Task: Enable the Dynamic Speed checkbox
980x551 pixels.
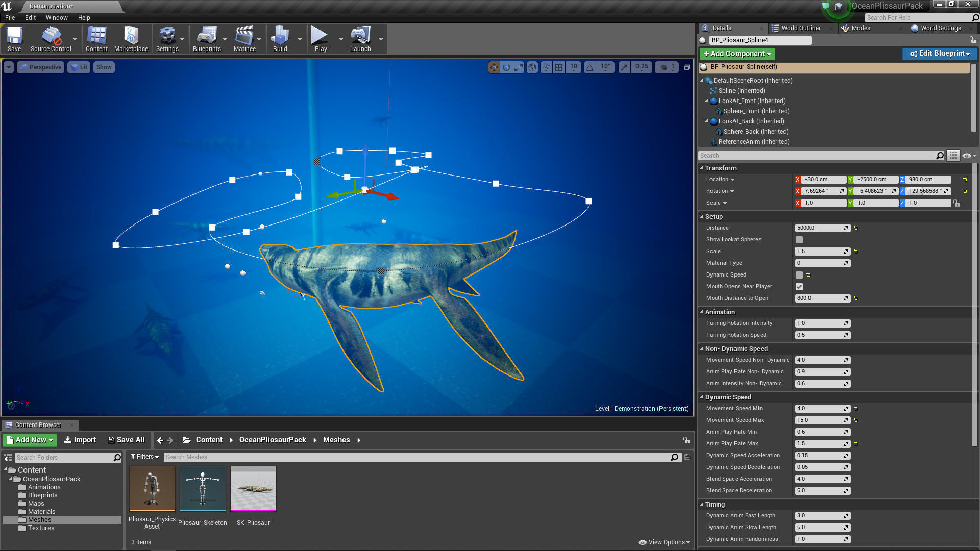Action: (x=799, y=275)
